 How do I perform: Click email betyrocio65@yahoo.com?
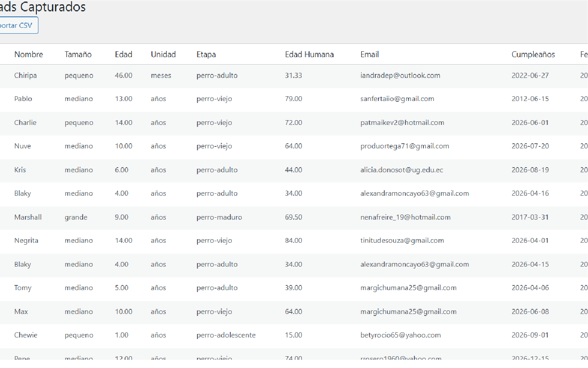pyautogui.click(x=400, y=335)
